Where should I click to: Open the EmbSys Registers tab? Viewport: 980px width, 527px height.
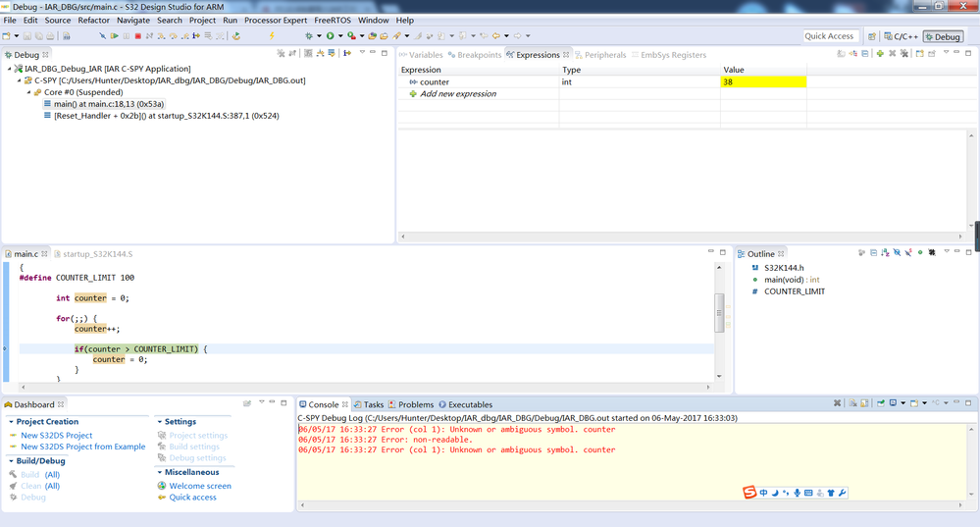[669, 55]
